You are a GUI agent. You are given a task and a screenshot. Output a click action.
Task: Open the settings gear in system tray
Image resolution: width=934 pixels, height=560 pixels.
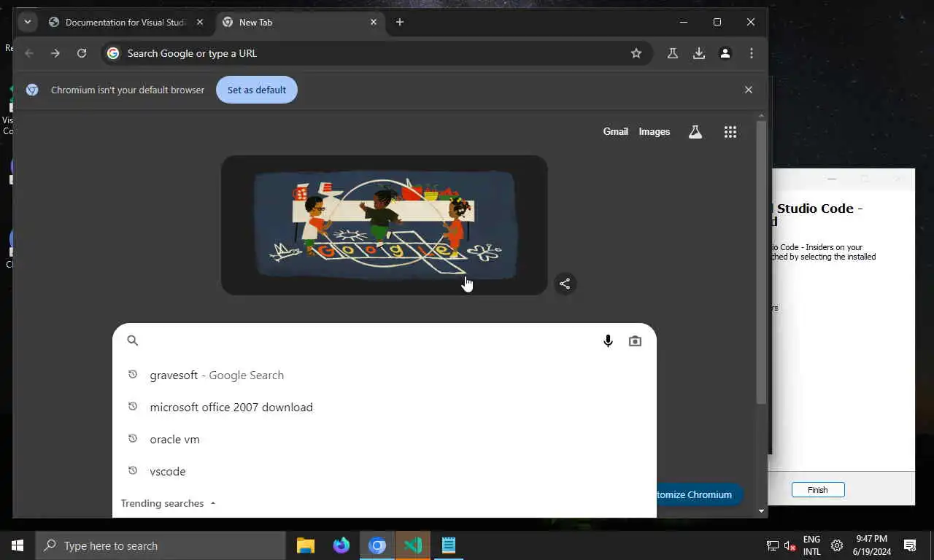click(837, 545)
